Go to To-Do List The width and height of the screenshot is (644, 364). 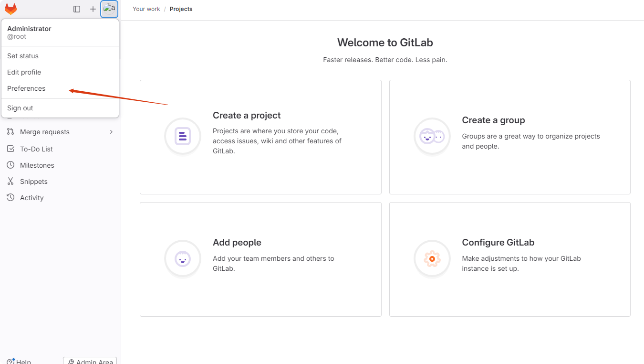(x=60, y=149)
